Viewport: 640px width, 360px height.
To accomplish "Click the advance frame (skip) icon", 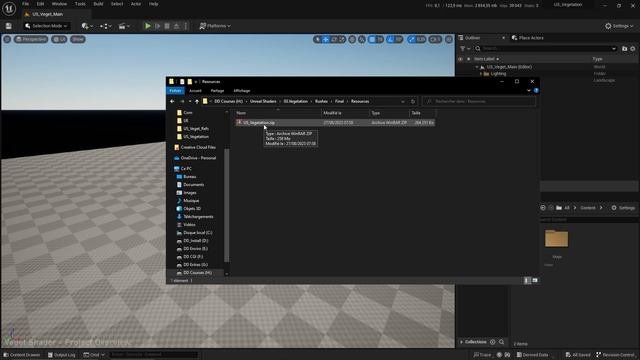I will point(158,26).
